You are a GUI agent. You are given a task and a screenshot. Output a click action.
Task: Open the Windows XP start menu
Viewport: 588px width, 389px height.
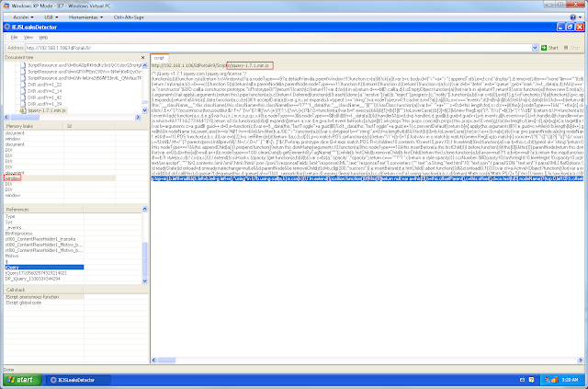tap(22, 380)
